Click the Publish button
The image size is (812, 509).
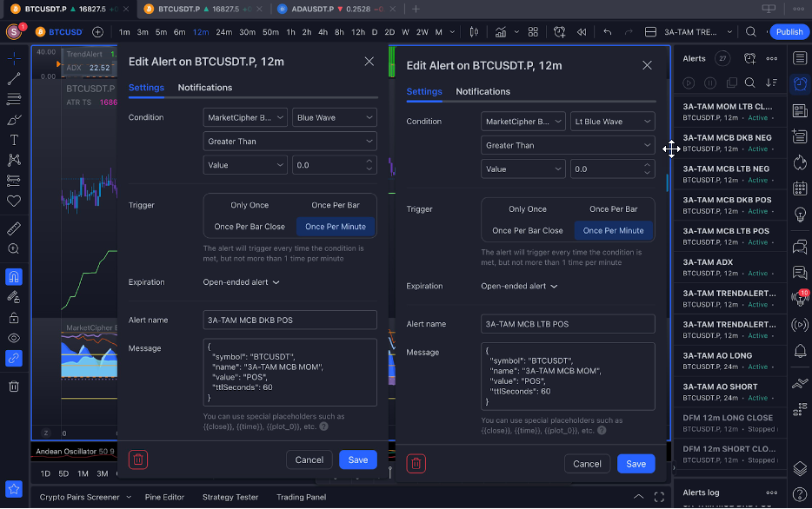pos(789,32)
